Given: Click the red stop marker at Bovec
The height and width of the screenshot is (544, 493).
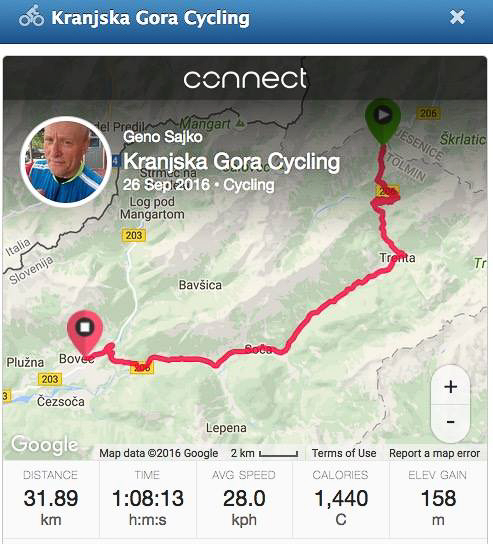Looking at the screenshot, I should (85, 333).
